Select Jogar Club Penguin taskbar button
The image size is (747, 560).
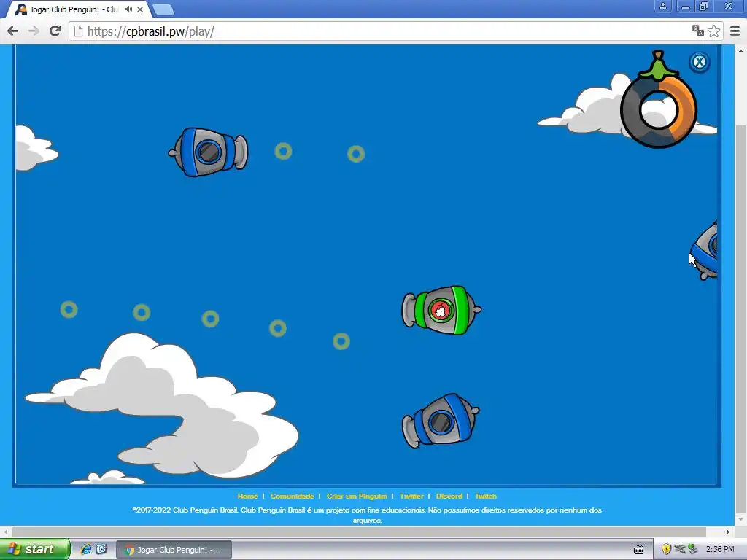(174, 550)
